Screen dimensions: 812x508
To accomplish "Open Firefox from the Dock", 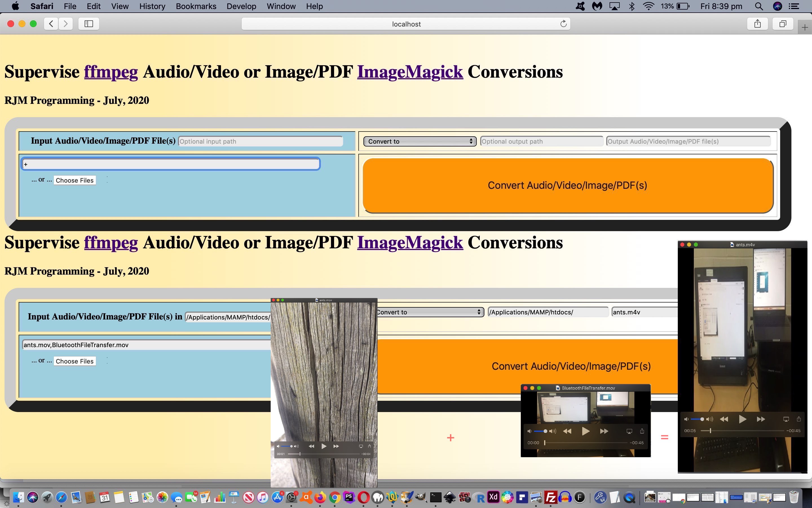I will [320, 497].
